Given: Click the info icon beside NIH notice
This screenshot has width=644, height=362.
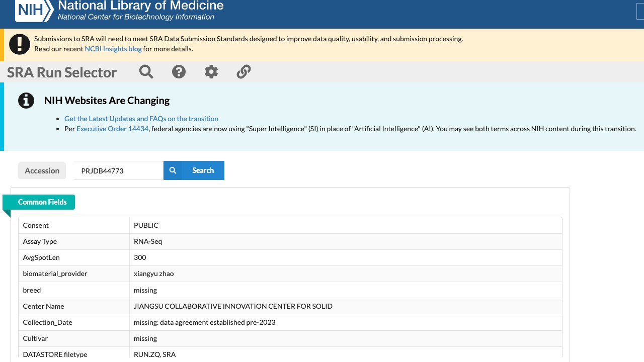Looking at the screenshot, I should click(26, 101).
